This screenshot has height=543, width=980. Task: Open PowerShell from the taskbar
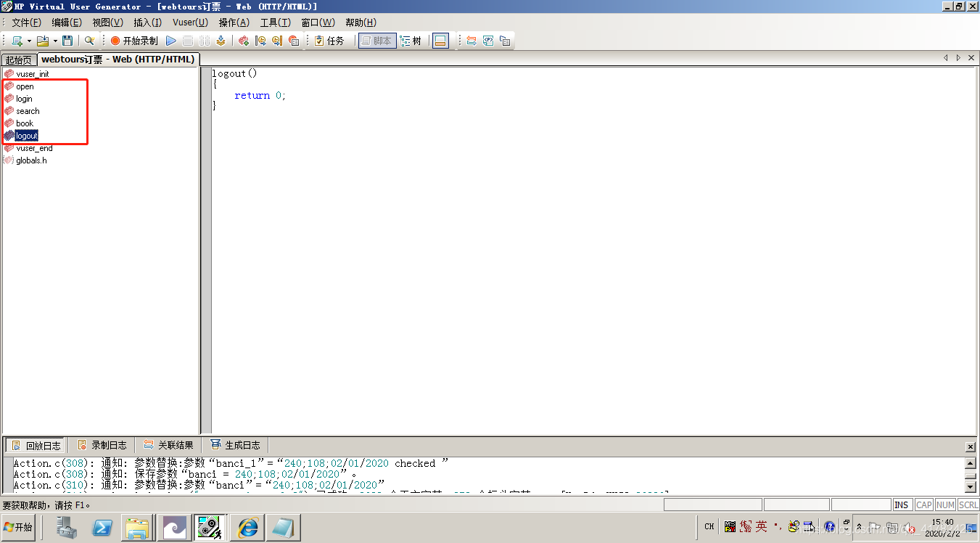coord(102,528)
